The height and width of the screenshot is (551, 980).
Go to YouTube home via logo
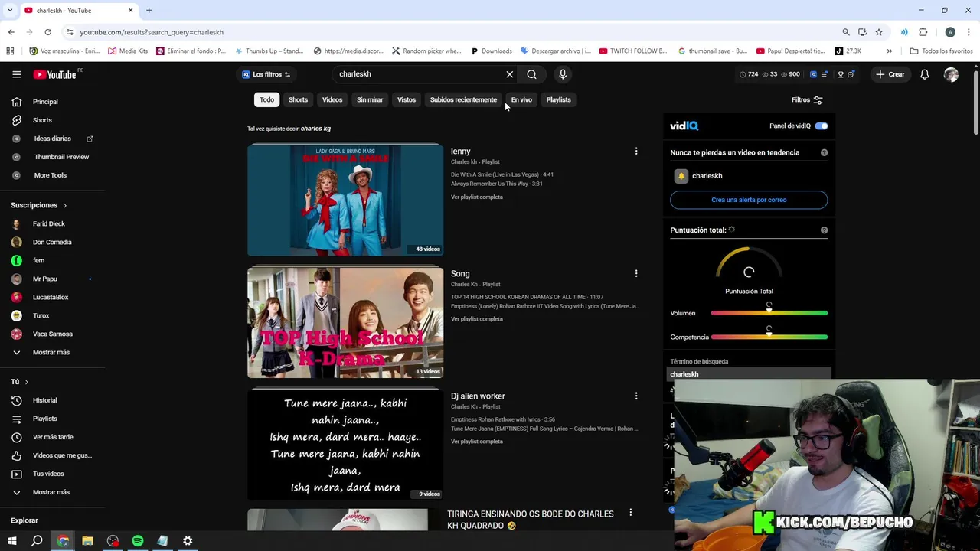(55, 74)
